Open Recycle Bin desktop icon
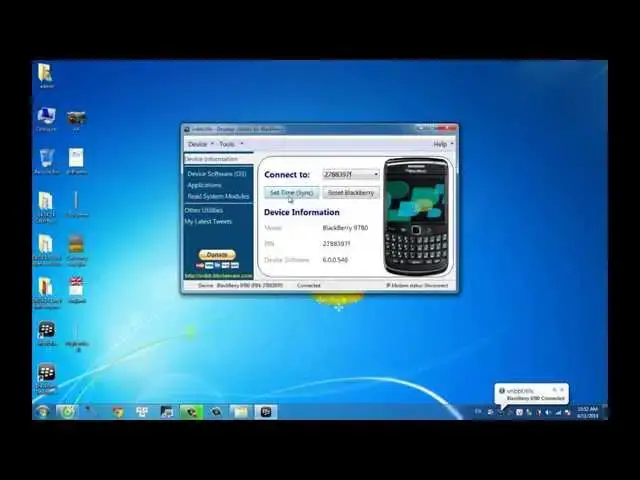Screen dimensions: 640x480 point(47,162)
